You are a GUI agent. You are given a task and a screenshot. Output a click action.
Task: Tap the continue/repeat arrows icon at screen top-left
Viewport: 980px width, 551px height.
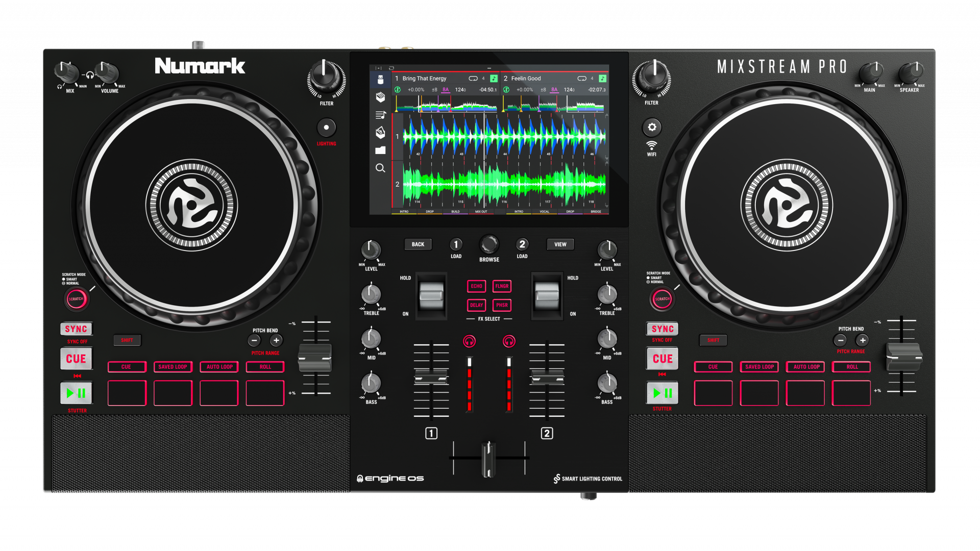(392, 67)
